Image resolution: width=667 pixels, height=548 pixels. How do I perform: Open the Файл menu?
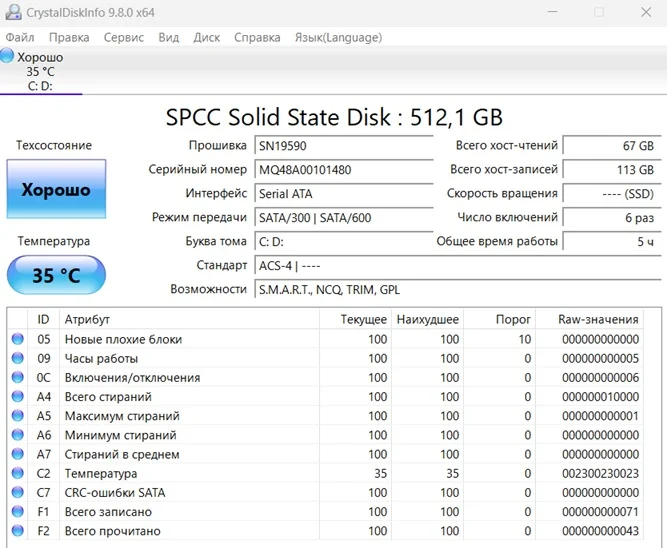pyautogui.click(x=20, y=37)
